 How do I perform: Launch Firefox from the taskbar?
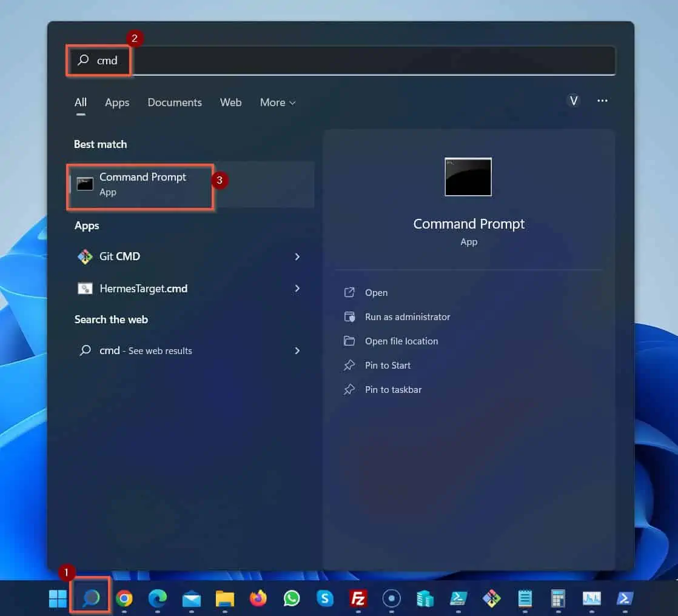tap(258, 598)
